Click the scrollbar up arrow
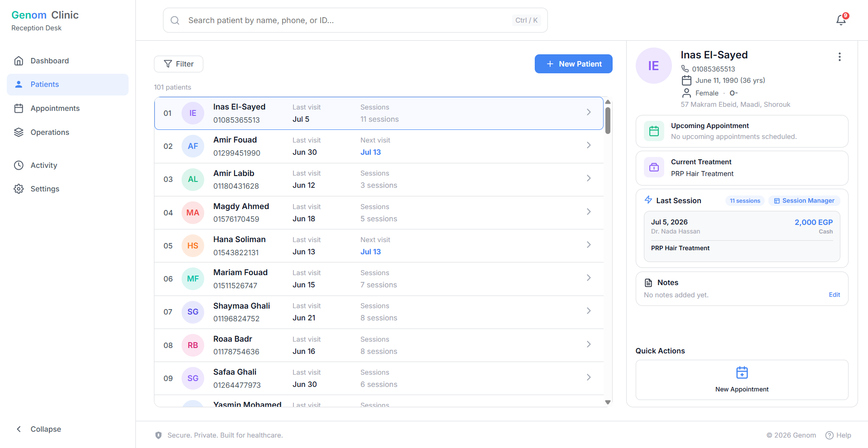The image size is (868, 448). pos(608,102)
